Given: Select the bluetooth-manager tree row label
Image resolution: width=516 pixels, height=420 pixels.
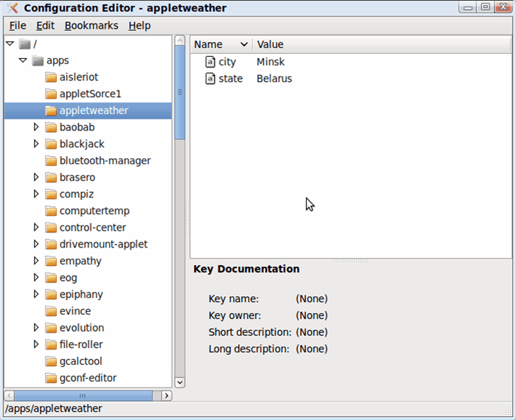Looking at the screenshot, I should click(105, 161).
